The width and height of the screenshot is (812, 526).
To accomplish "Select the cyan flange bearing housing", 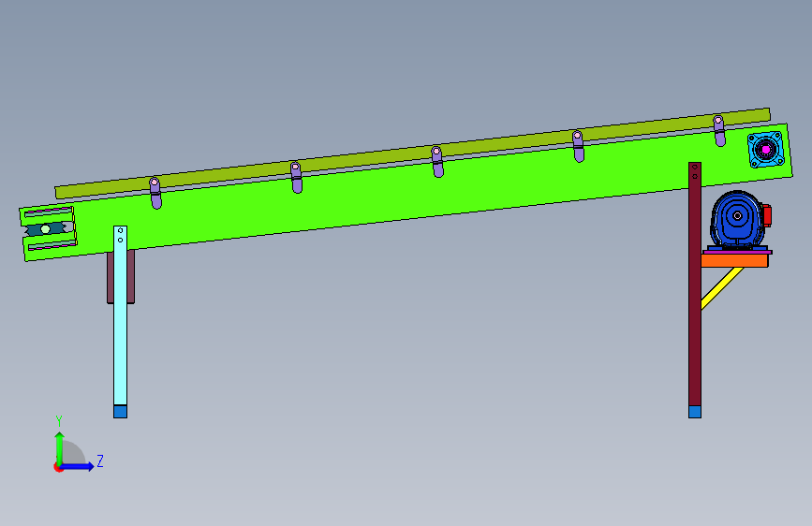I will coord(766,150).
